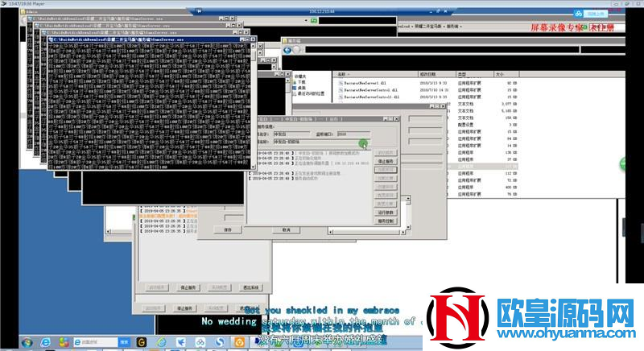The width and height of the screenshot is (644, 351).
Task: Click the blue search button in taskbar
Action: point(125,342)
